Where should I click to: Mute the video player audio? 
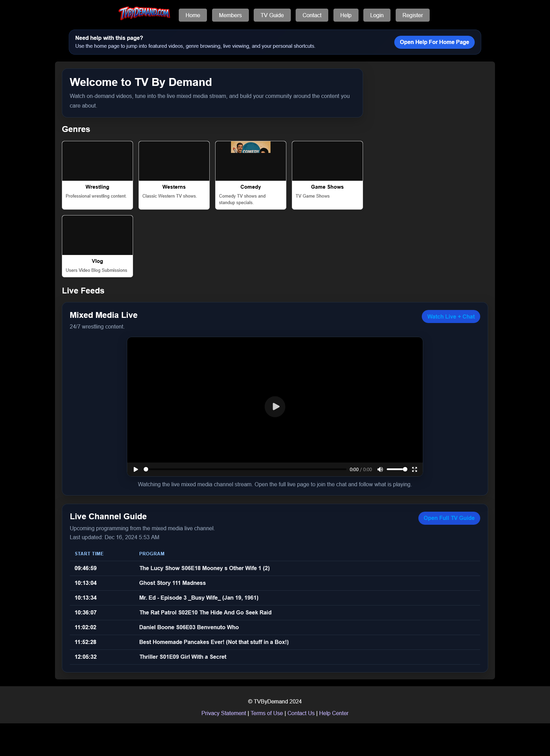tap(380, 469)
